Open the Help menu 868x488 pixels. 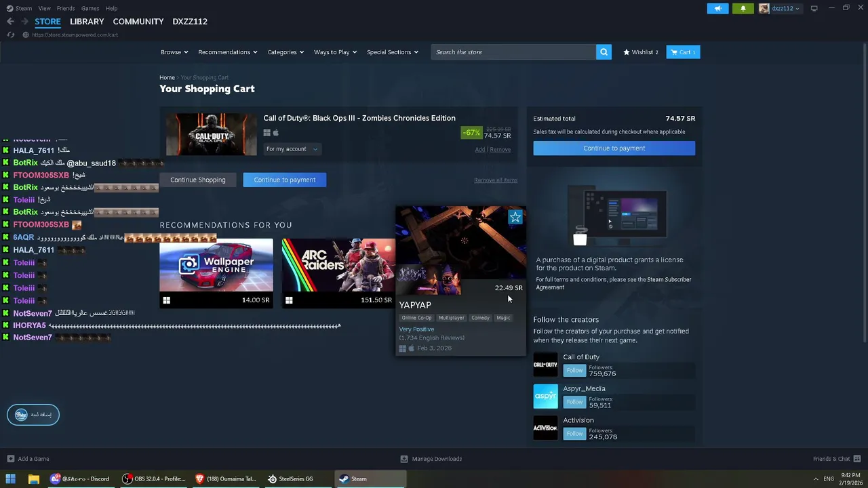pyautogui.click(x=112, y=8)
